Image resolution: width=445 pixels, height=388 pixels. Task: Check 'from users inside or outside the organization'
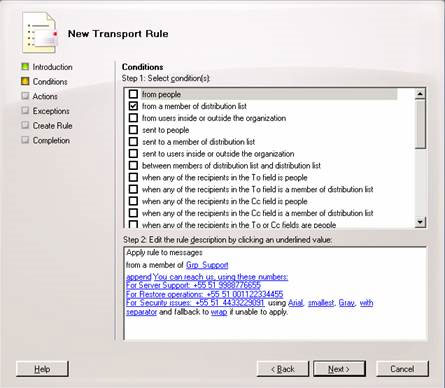click(133, 118)
